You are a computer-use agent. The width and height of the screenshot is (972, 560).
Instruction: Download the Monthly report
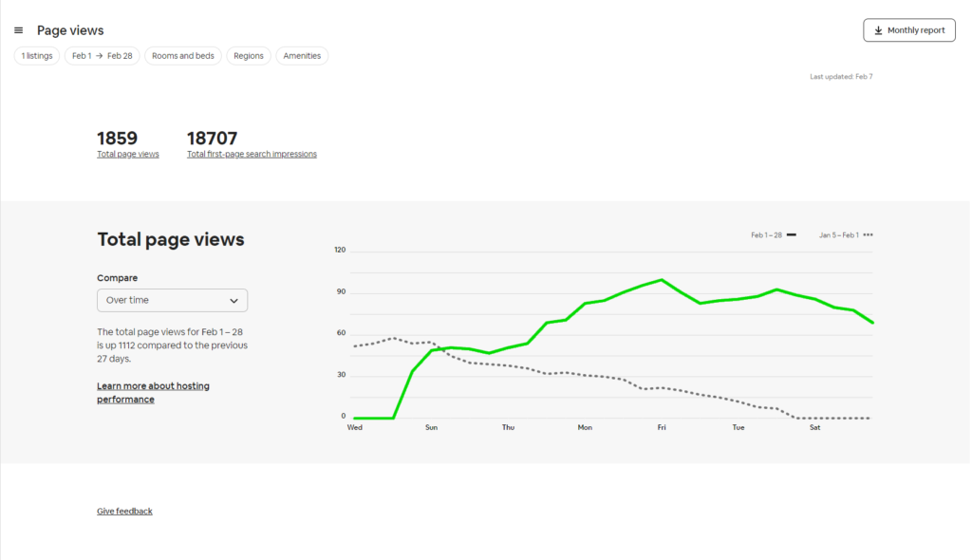(x=908, y=30)
